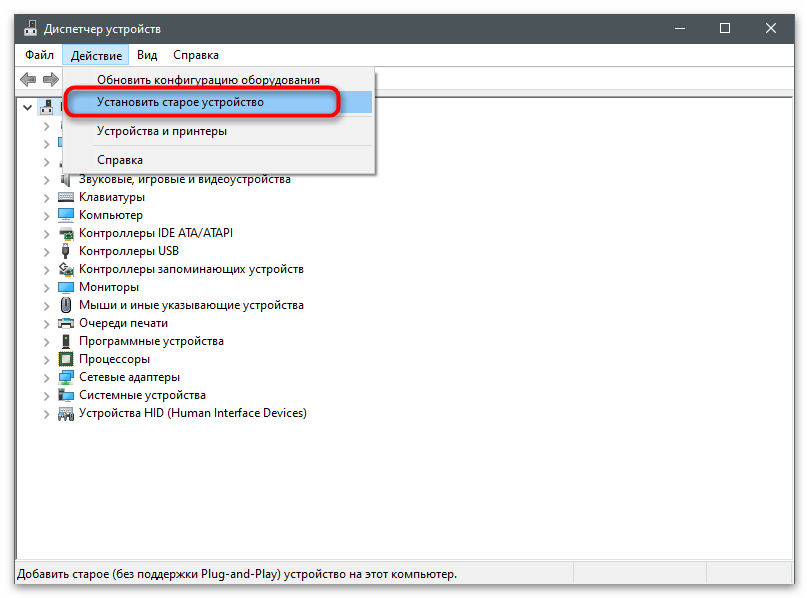Select Контроллеры запоминающих устройств item

[x=191, y=269]
